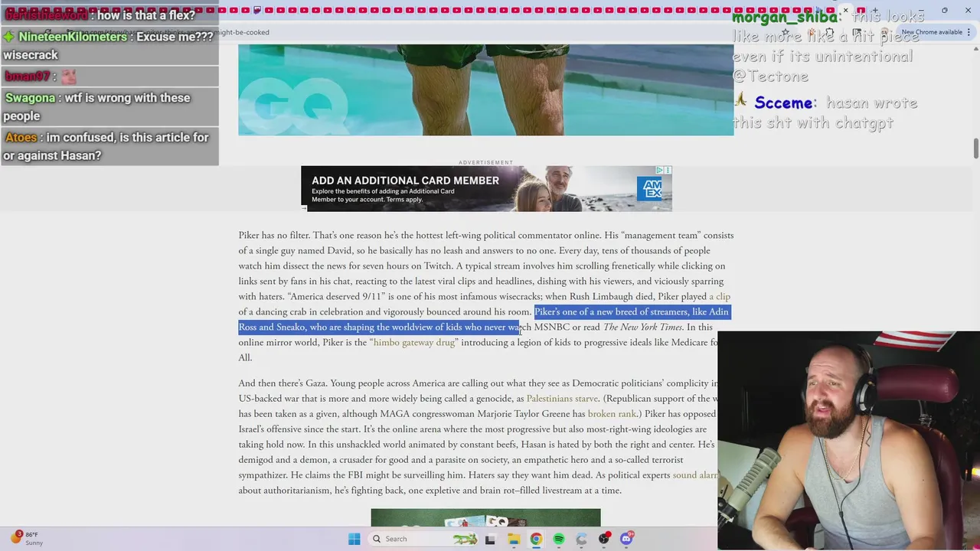Viewport: 980px width, 551px height.
Task: Follow the 'broken rank' link
Action: [x=612, y=413]
